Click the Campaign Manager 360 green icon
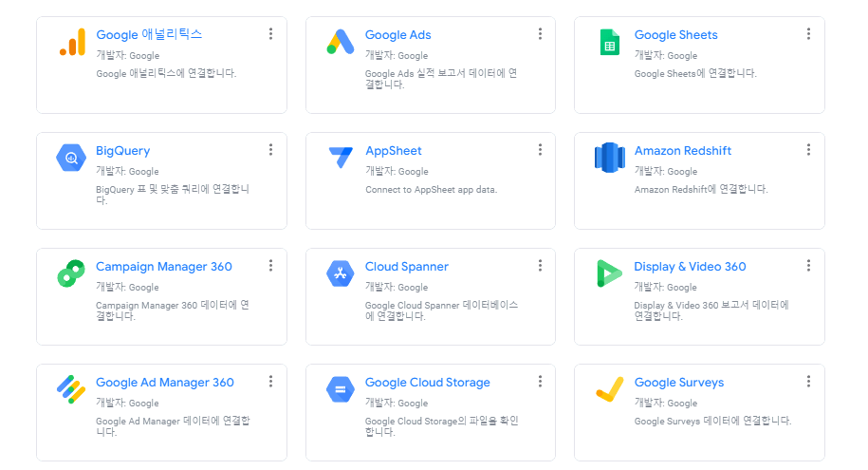The width and height of the screenshot is (868, 470). (x=71, y=273)
